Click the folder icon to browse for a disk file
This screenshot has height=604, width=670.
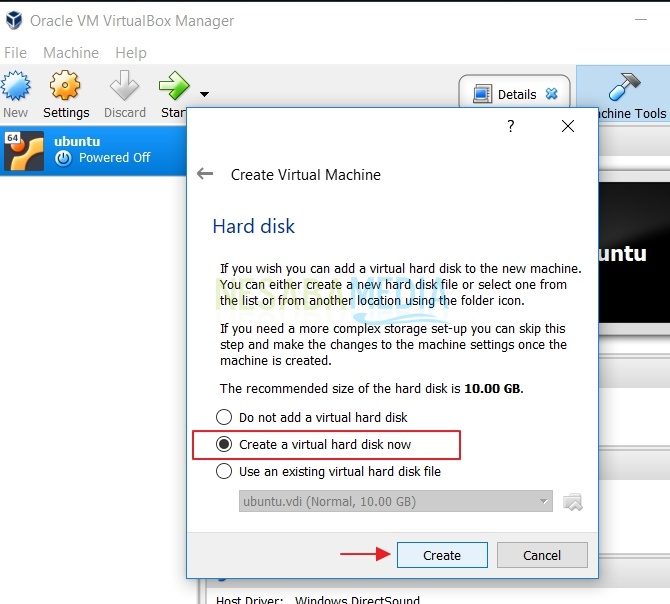tap(573, 502)
